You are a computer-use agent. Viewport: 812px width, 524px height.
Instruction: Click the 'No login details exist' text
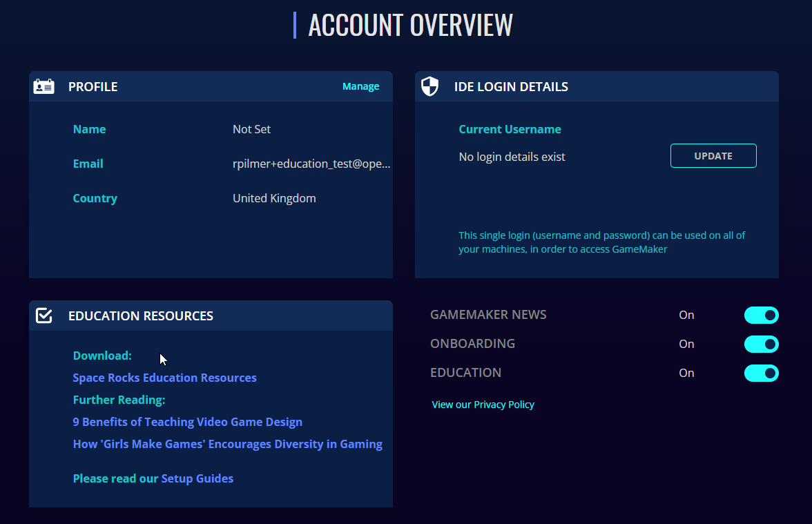pyautogui.click(x=512, y=157)
